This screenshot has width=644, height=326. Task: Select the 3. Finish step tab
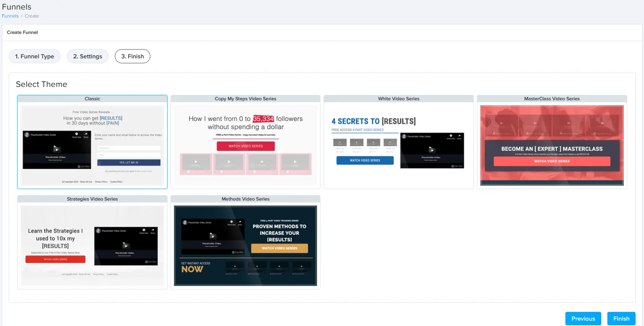coord(132,56)
